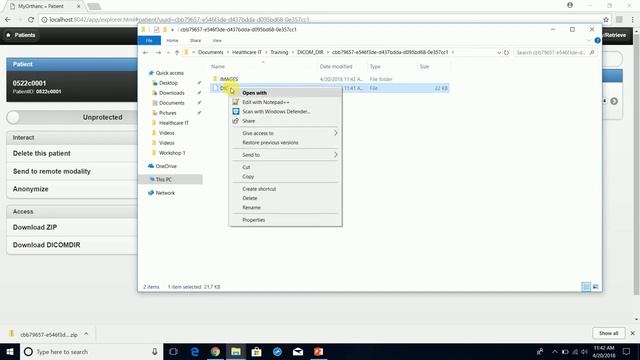Screen dimensions: 640x360
Task: Sort by Name column header
Action: coord(218,66)
